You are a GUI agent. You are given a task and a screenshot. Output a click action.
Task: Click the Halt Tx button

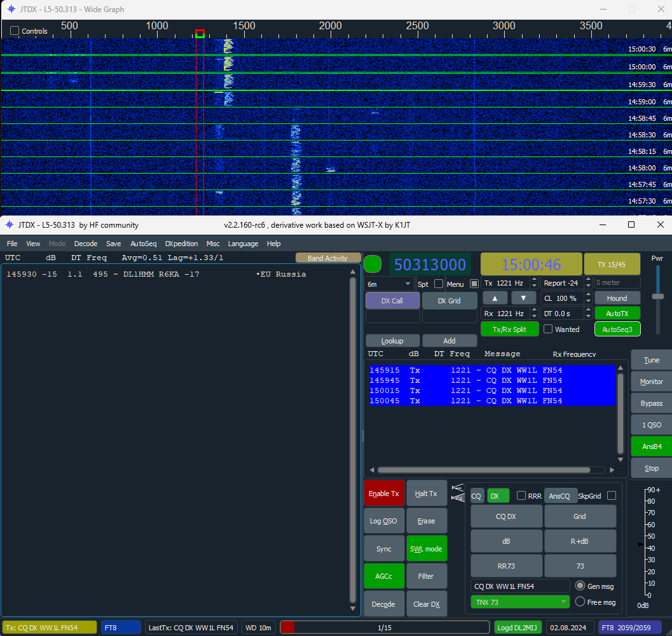point(427,494)
